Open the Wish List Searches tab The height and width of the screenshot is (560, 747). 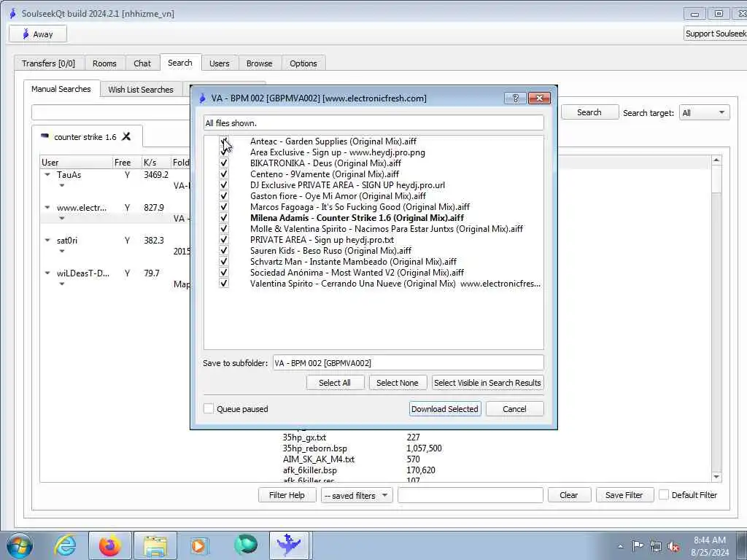pyautogui.click(x=141, y=90)
